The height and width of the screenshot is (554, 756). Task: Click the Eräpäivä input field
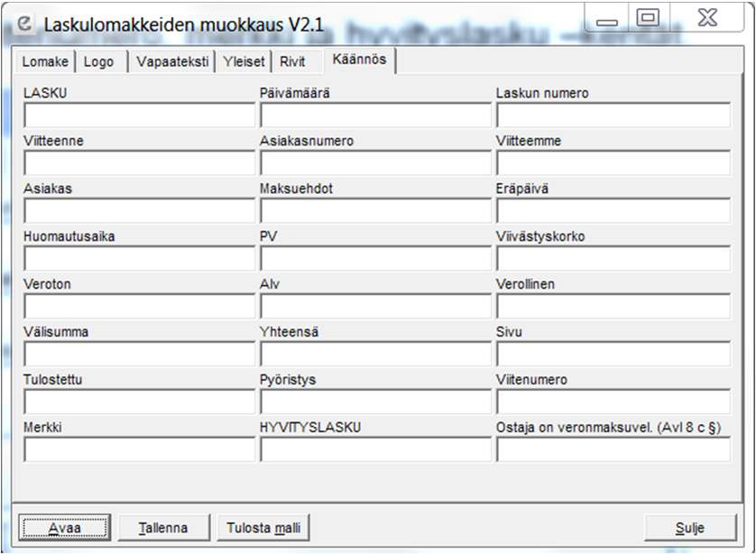pyautogui.click(x=613, y=210)
